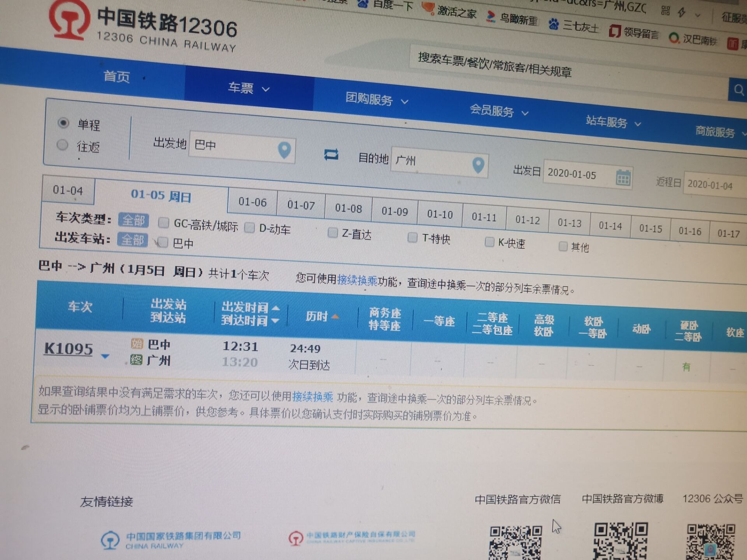The height and width of the screenshot is (560, 747).
Task: Click the 12306 公众号 QR code
Action: (x=711, y=542)
